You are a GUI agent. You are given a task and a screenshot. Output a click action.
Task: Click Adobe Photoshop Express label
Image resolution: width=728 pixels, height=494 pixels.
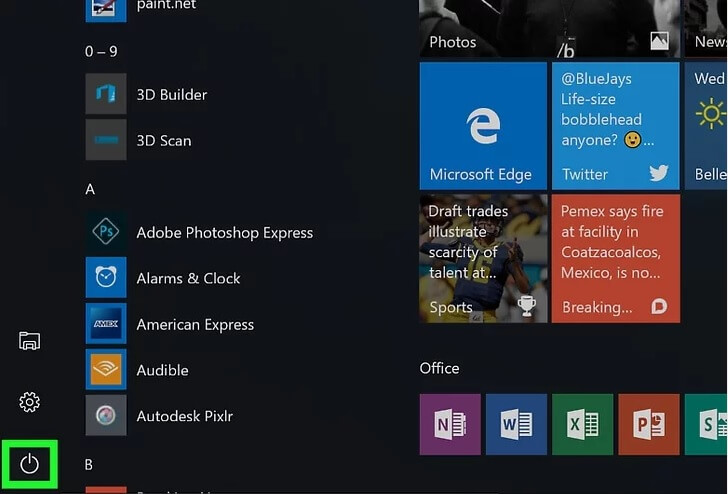[225, 233]
